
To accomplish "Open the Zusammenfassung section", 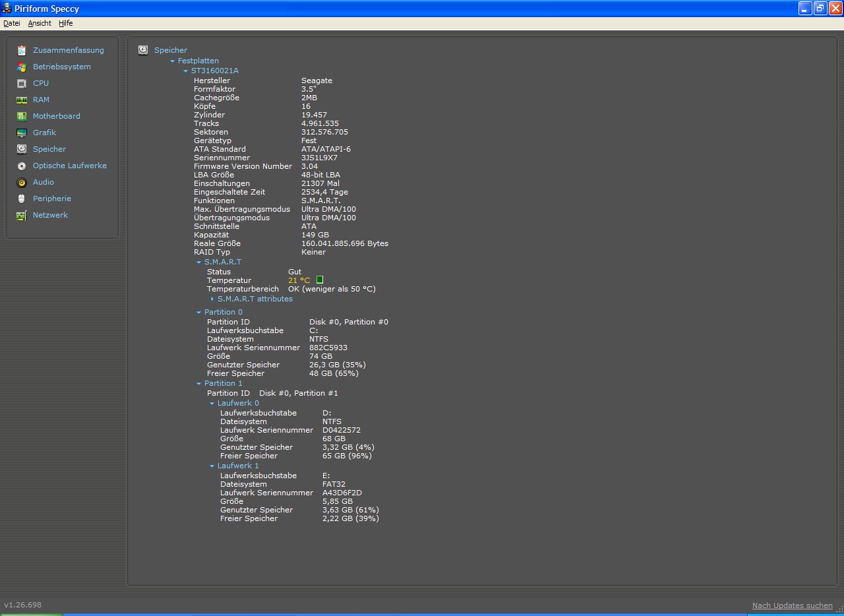I will tap(69, 50).
